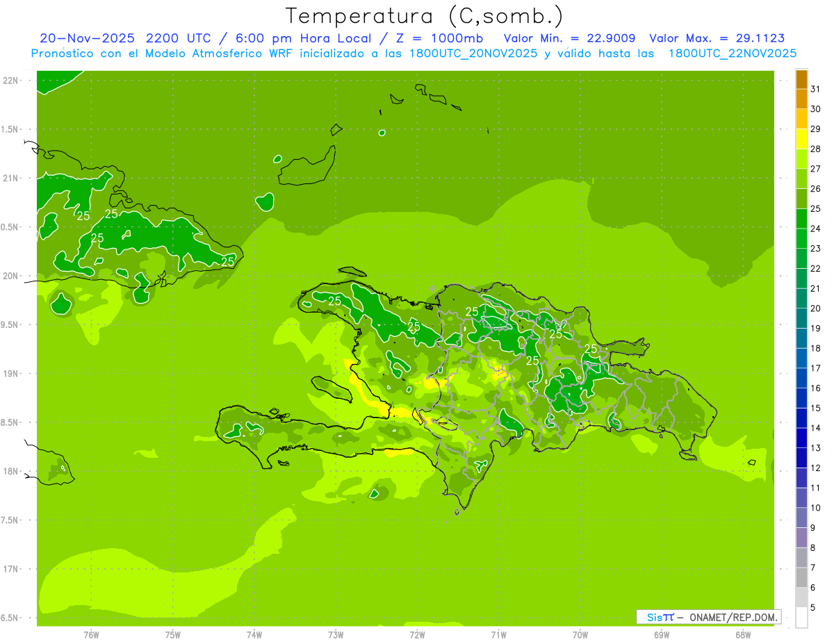The height and width of the screenshot is (644, 834).
Task: Pick the orange swatch between 30 and 31
Action: click(801, 99)
